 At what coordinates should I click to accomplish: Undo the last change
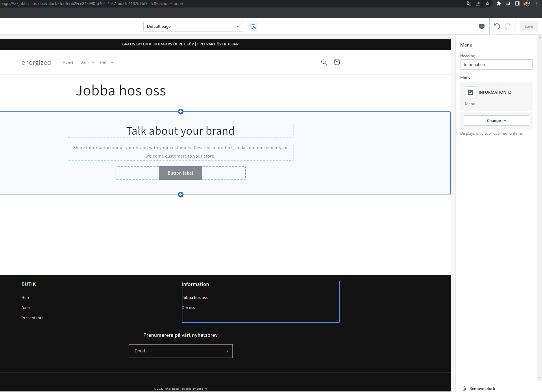497,26
